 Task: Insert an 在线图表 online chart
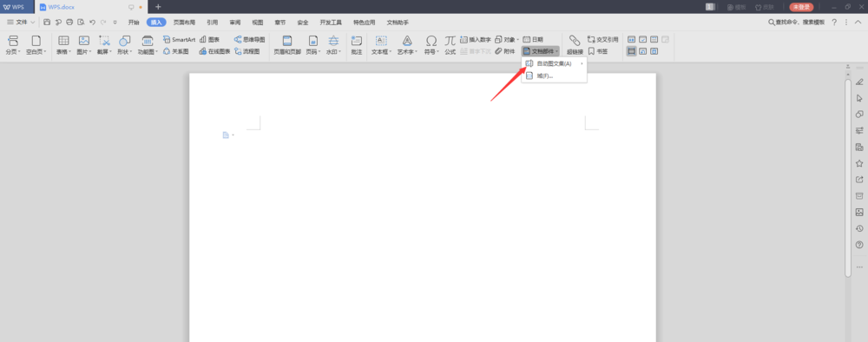point(214,51)
